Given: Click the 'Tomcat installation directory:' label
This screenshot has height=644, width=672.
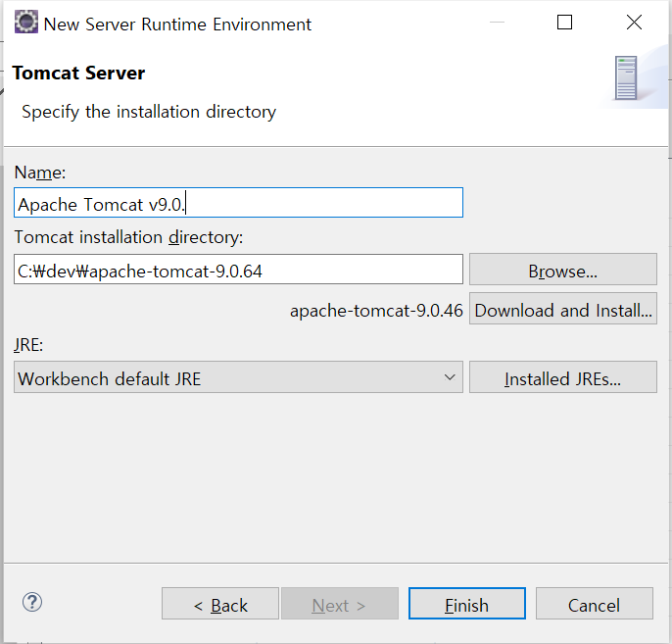Looking at the screenshot, I should click(x=128, y=237).
